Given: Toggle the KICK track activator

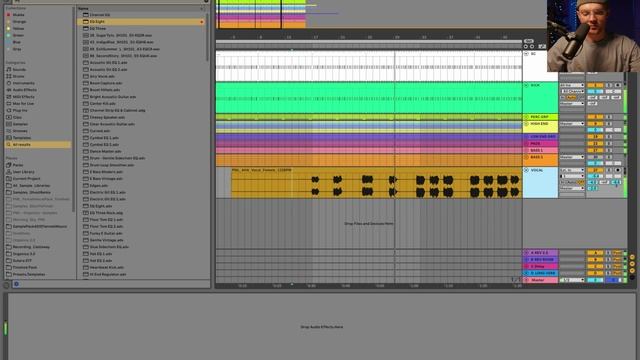Looking at the screenshot, I should pos(595,85).
